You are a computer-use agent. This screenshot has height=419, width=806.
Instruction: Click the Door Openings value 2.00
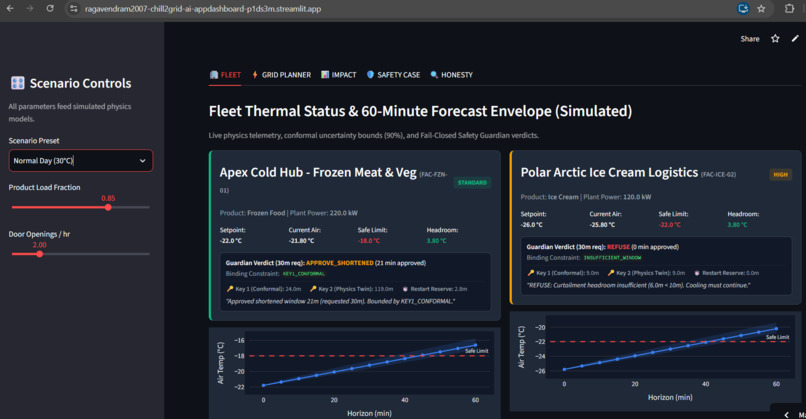pyautogui.click(x=40, y=245)
